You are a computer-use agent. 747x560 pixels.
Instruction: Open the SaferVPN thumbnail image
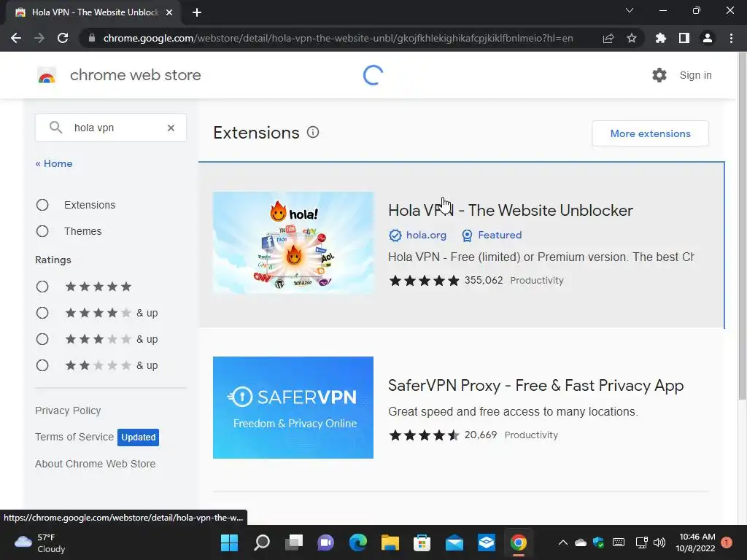(x=293, y=408)
